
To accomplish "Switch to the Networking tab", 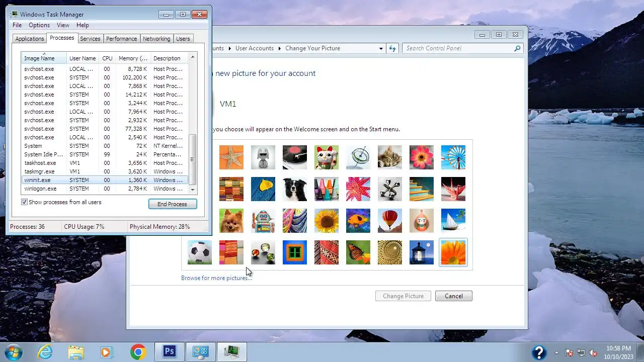I will click(156, 39).
